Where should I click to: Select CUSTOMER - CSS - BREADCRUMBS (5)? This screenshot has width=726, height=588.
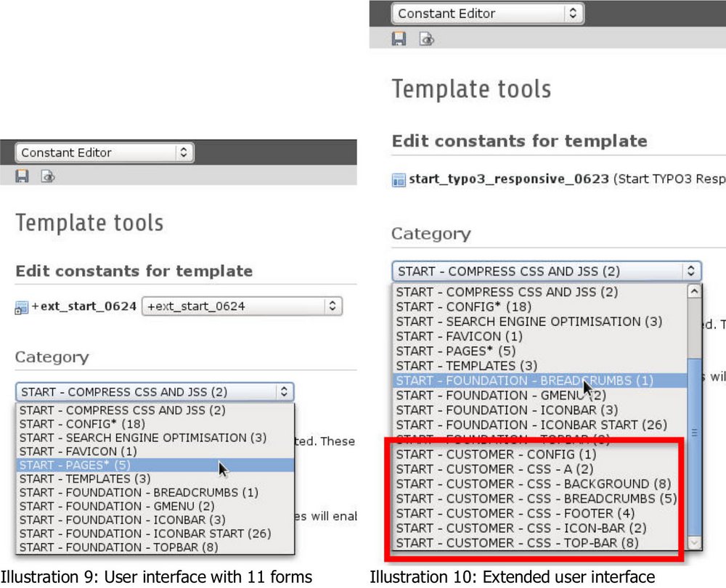click(x=540, y=499)
